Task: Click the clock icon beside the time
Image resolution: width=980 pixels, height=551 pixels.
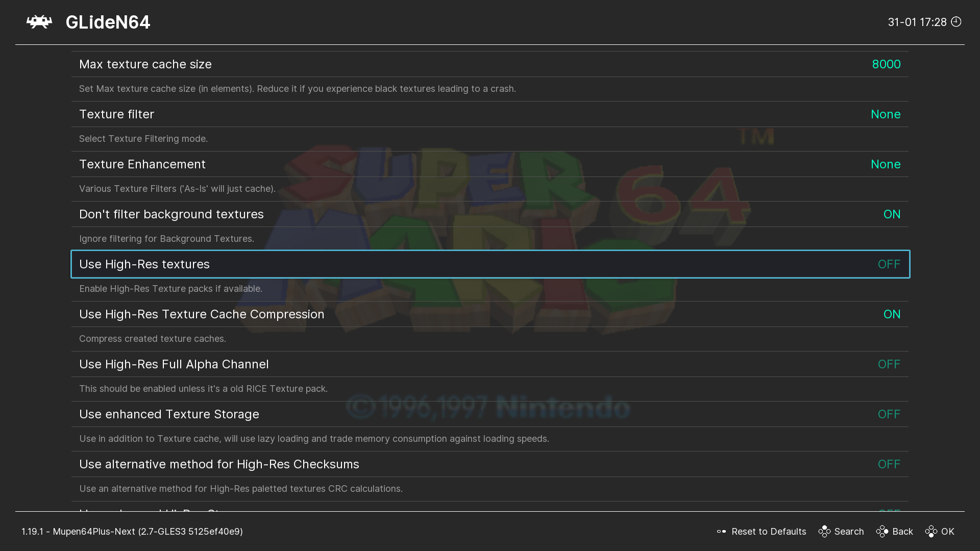Action: pyautogui.click(x=956, y=22)
